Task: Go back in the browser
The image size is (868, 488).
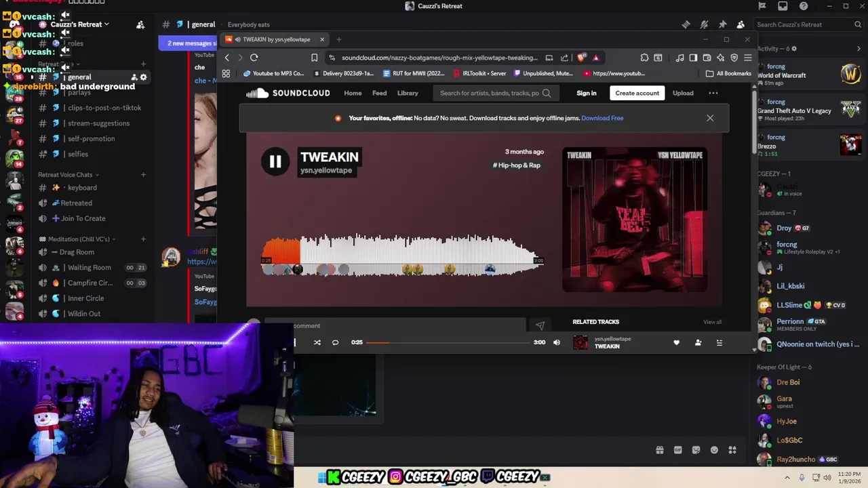Action: pyautogui.click(x=227, y=58)
